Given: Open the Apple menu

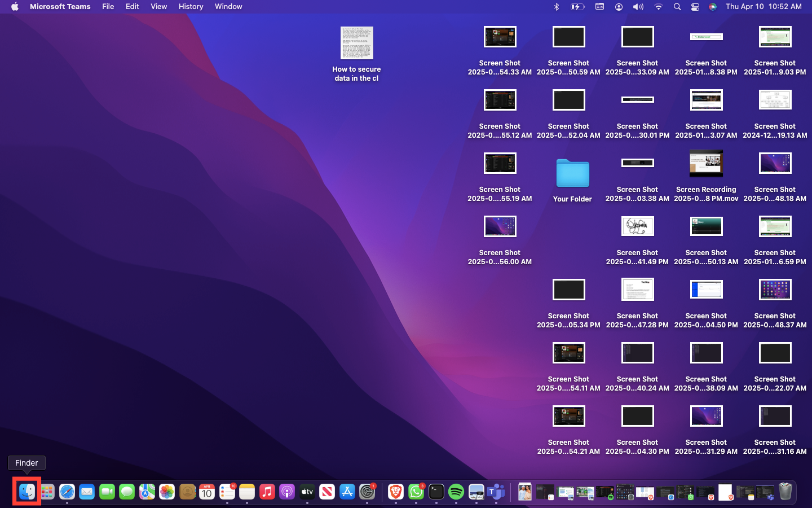Looking at the screenshot, I should [15, 7].
